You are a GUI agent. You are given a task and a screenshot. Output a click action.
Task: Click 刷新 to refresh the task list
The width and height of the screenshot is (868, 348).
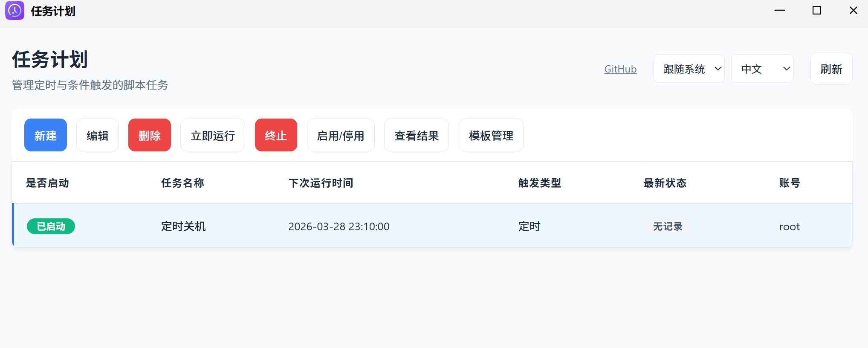pos(831,68)
